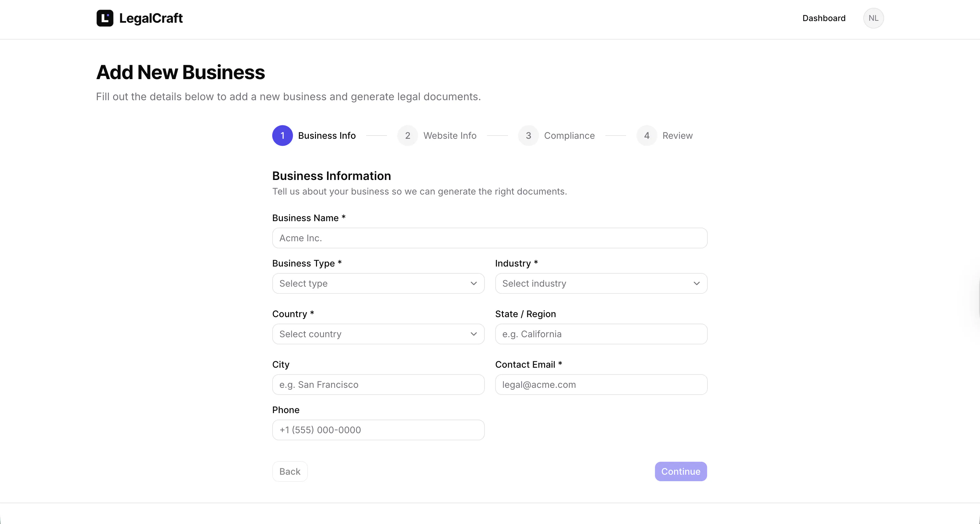Click the 'Fill out the details below' subtitle
This screenshot has width=980, height=524.
pos(288,97)
